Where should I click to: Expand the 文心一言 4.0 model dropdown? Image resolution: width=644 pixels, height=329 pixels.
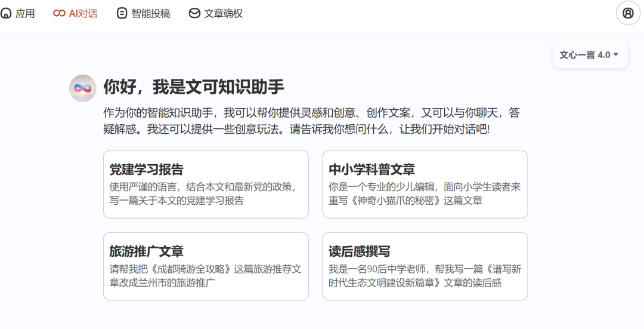(590, 55)
